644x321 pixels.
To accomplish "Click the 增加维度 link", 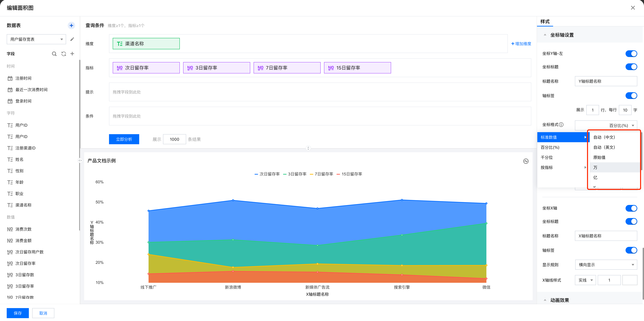I will pos(521,44).
